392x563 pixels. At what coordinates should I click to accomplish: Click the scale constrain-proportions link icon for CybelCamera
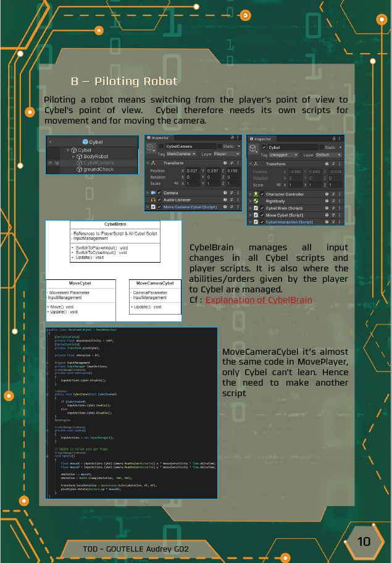coord(176,184)
